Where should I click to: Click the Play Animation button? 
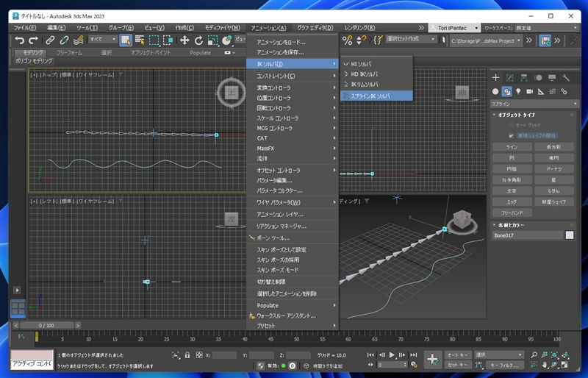click(392, 354)
